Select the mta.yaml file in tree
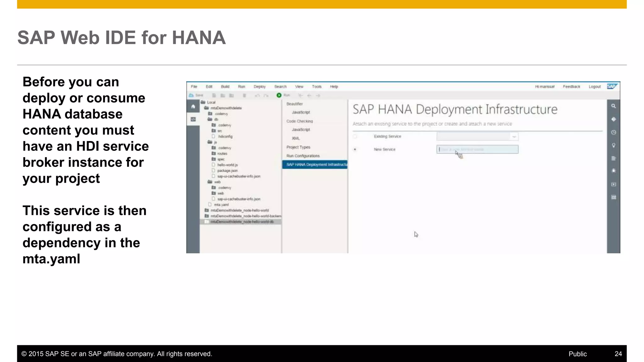The height and width of the screenshot is (362, 644). pyautogui.click(x=221, y=205)
